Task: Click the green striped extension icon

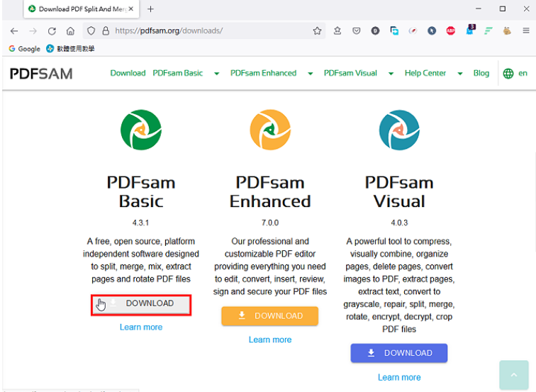Action: pos(488,30)
